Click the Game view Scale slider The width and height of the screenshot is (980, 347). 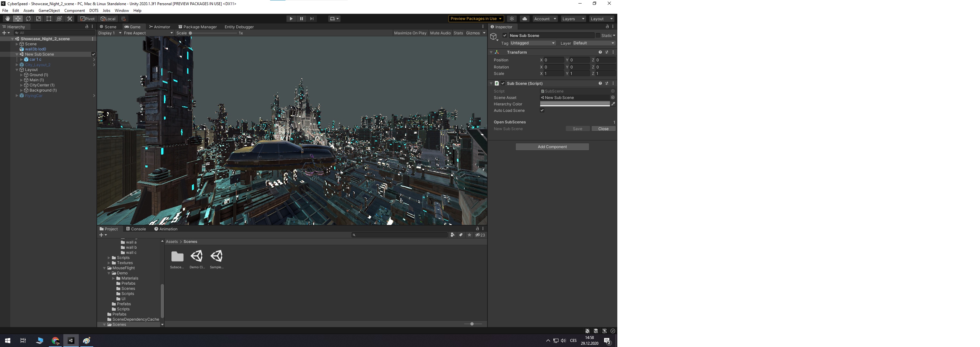click(213, 33)
